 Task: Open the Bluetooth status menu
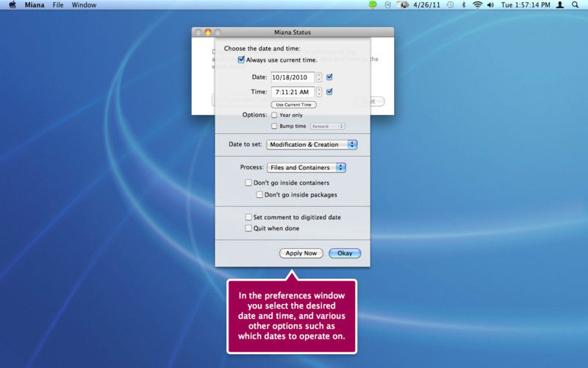[464, 5]
